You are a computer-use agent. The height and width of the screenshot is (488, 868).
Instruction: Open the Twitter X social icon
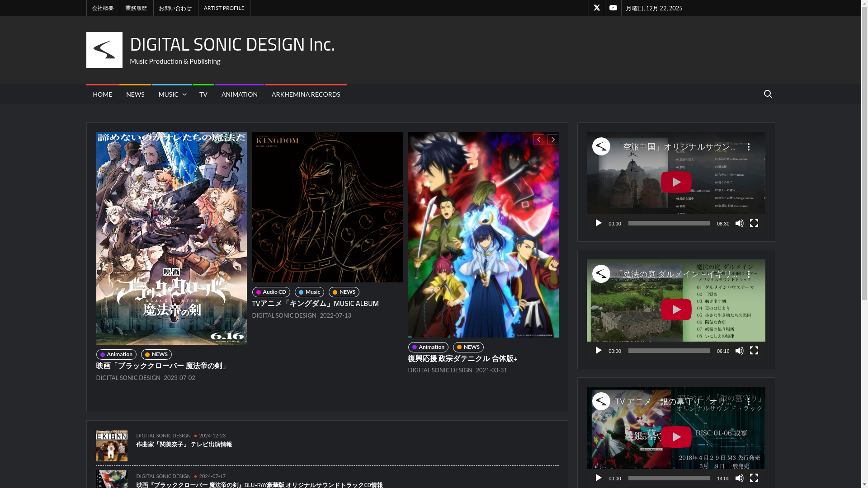point(597,8)
